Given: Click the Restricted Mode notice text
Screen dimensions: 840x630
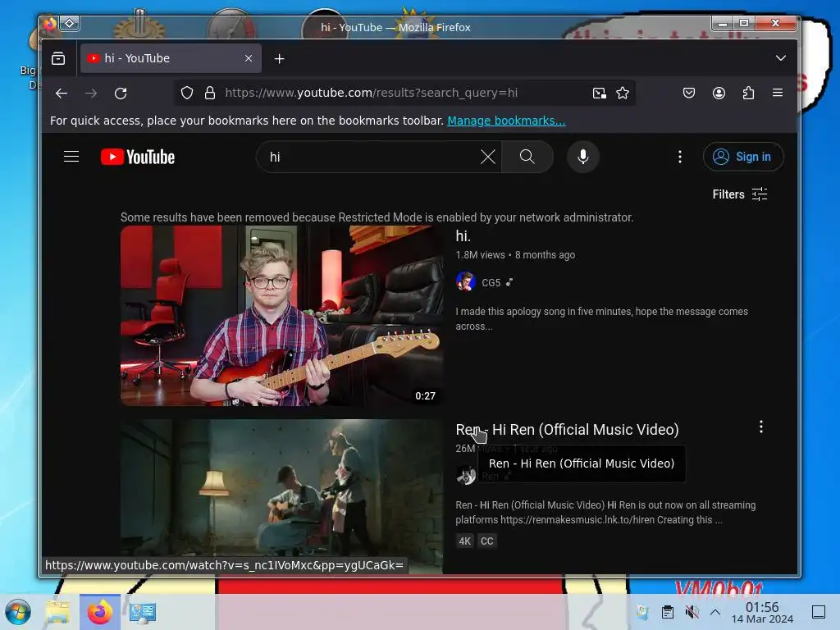Looking at the screenshot, I should (x=377, y=217).
